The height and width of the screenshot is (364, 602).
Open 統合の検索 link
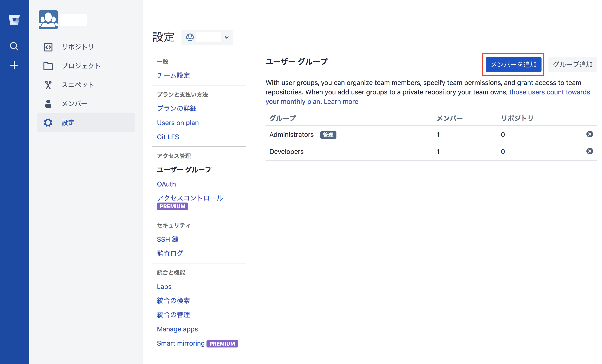pos(173,301)
